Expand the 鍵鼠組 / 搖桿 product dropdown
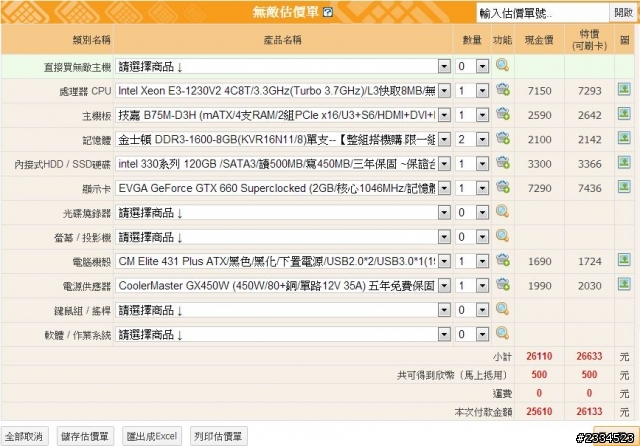The height and width of the screenshot is (446, 640). [442, 310]
